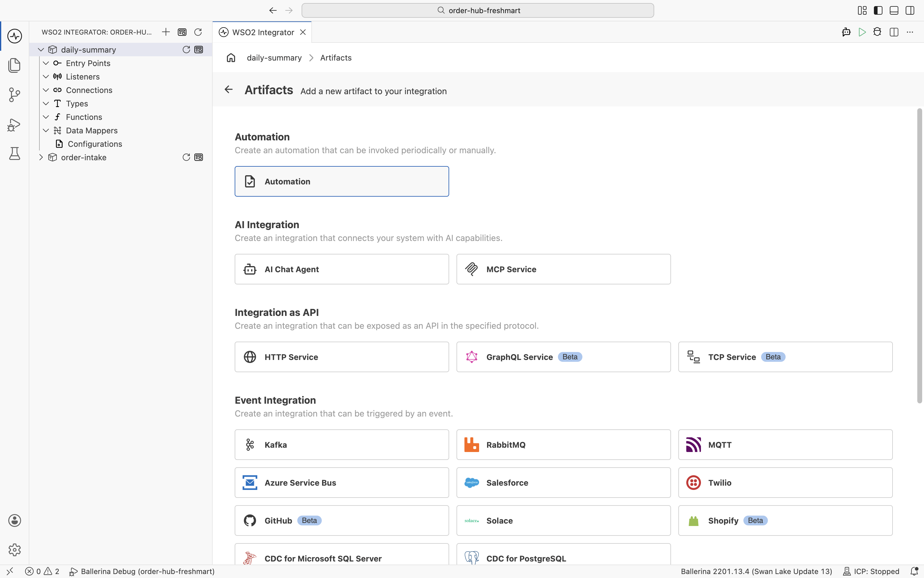Image resolution: width=924 pixels, height=578 pixels.
Task: Start debugging with the bug icon
Action: [878, 32]
